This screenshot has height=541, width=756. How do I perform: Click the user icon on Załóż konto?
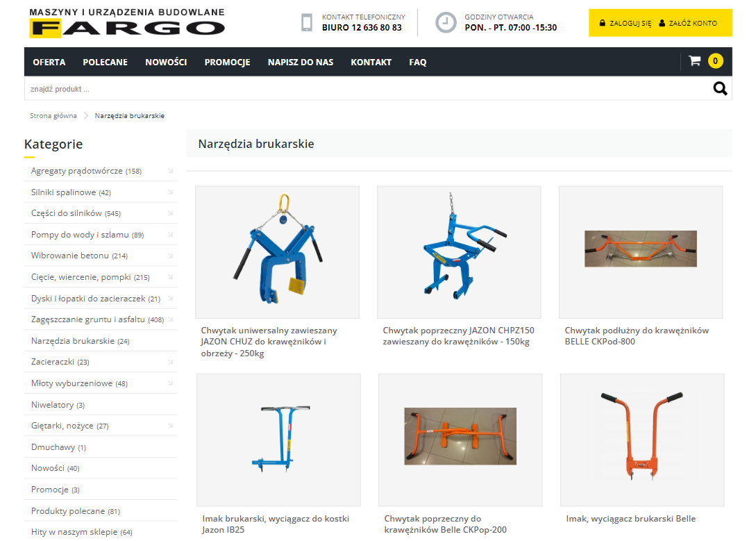(x=662, y=23)
